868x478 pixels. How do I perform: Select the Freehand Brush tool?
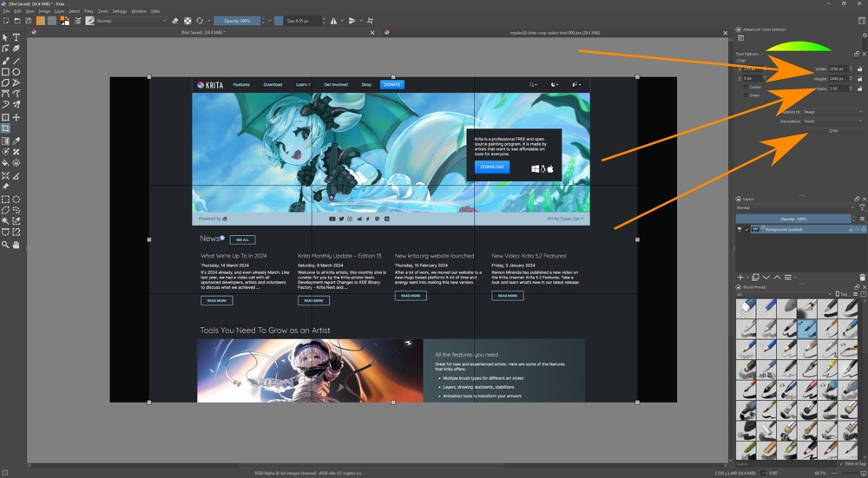(5, 61)
